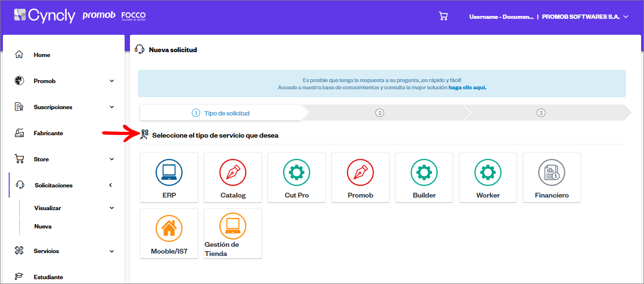
Task: Expand the Visualizar submenu chevron
Action: coord(112,208)
